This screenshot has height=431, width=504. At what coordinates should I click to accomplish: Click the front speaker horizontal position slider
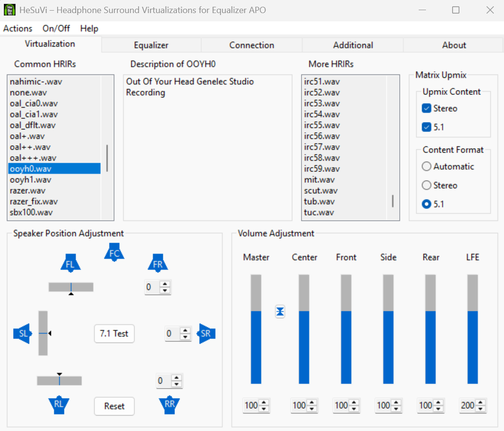pyautogui.click(x=71, y=287)
